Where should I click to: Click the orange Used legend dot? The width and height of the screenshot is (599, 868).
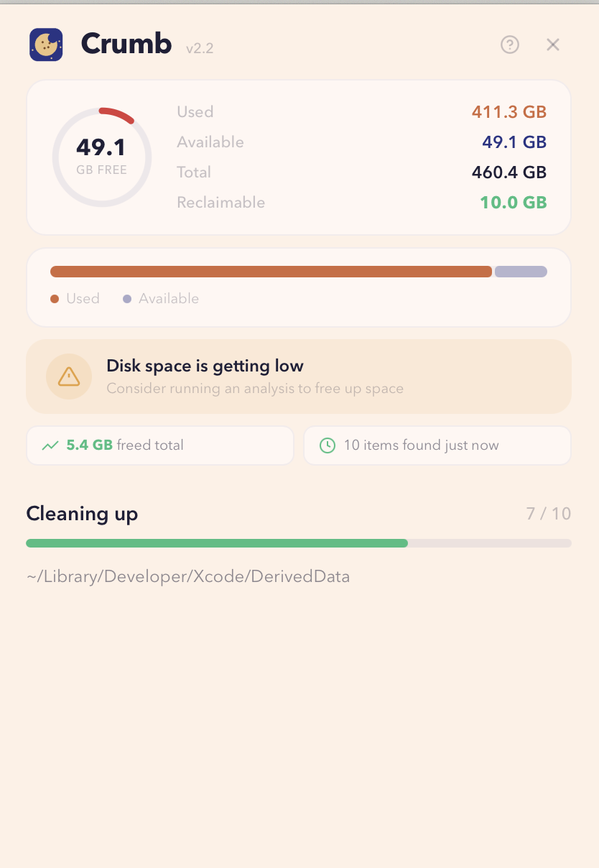tap(55, 299)
